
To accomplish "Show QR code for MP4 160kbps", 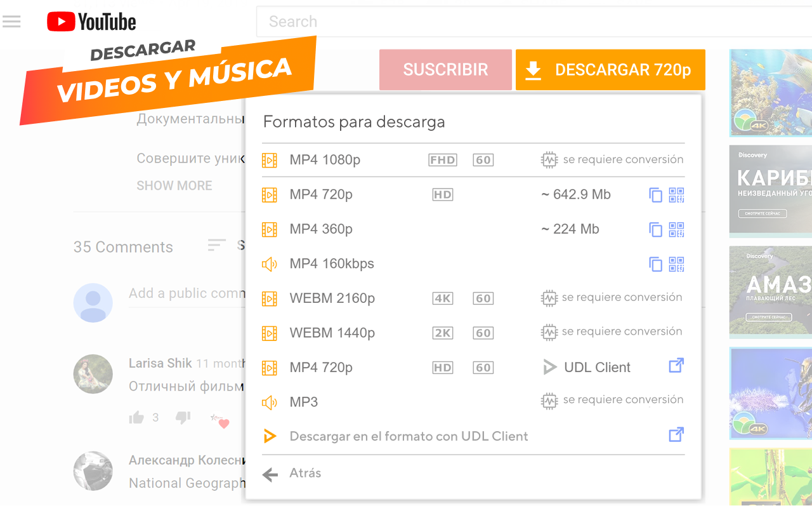I will [676, 264].
